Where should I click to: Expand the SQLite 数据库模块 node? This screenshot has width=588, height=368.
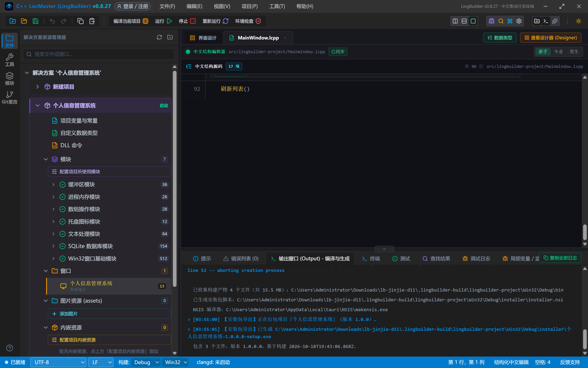point(54,246)
